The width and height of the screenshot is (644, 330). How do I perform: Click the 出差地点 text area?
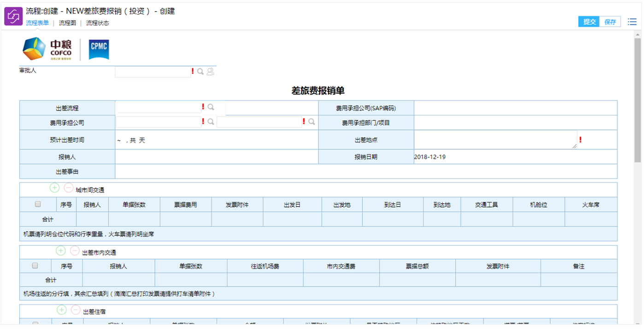495,140
